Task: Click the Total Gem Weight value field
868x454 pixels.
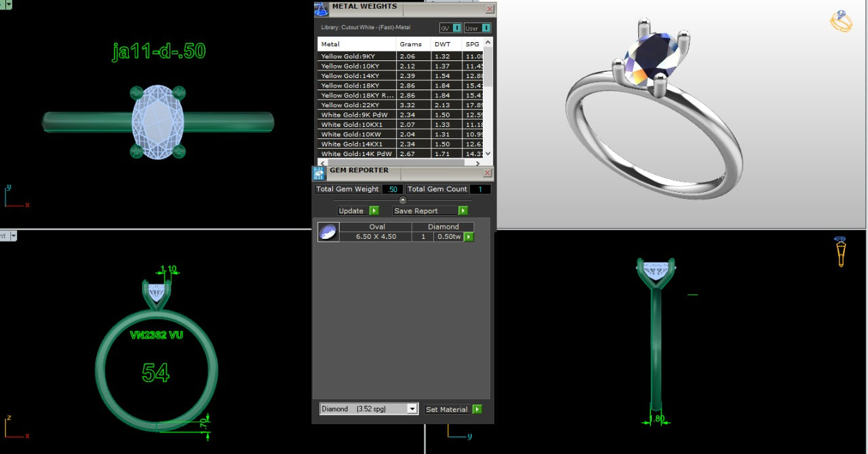Action: [x=393, y=189]
